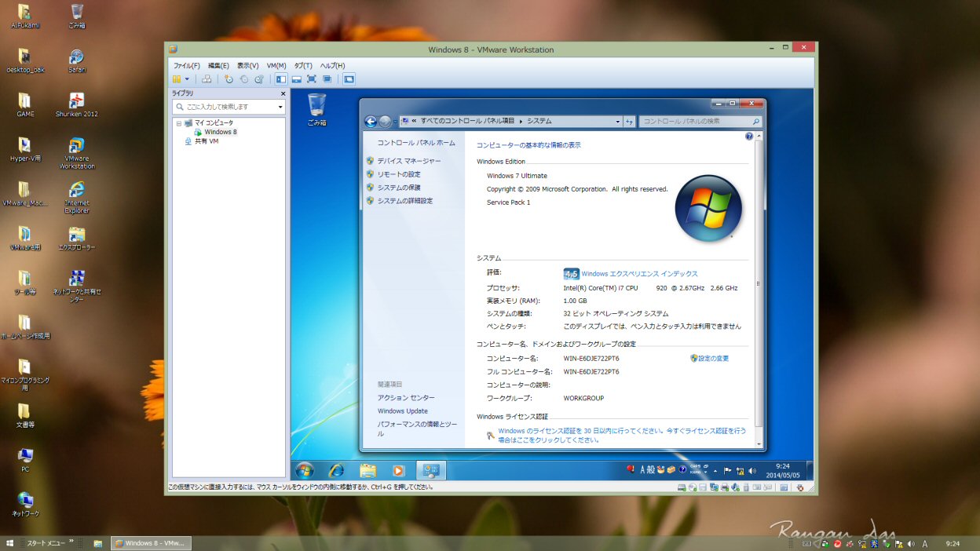Open the library search dropdown arrow

(280, 107)
